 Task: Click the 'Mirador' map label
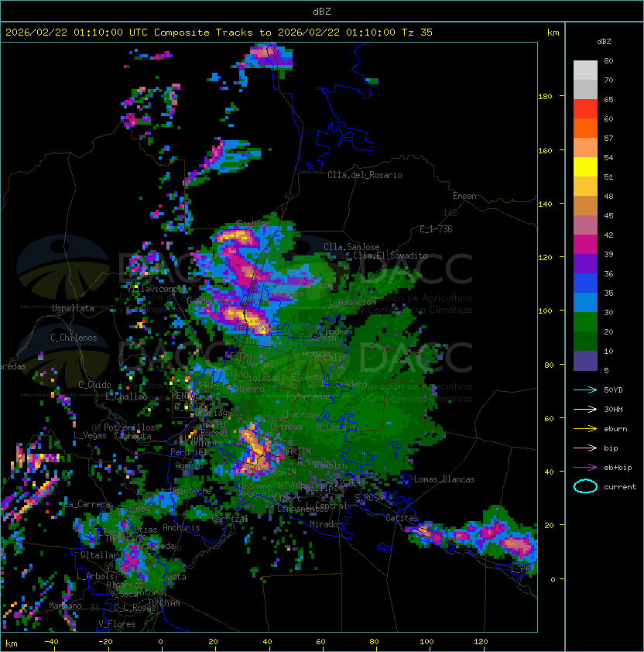tap(326, 524)
